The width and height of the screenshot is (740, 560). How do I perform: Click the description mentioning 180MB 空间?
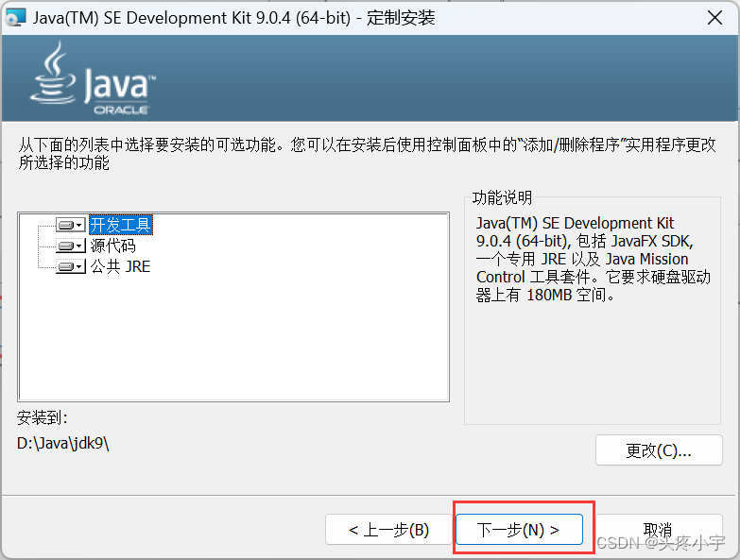[x=594, y=259]
